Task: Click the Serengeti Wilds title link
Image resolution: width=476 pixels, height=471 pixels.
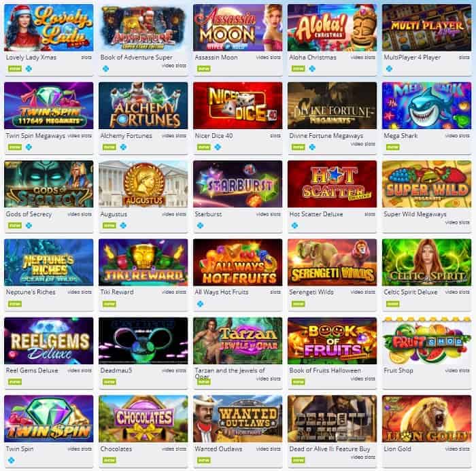Action: [x=311, y=292]
